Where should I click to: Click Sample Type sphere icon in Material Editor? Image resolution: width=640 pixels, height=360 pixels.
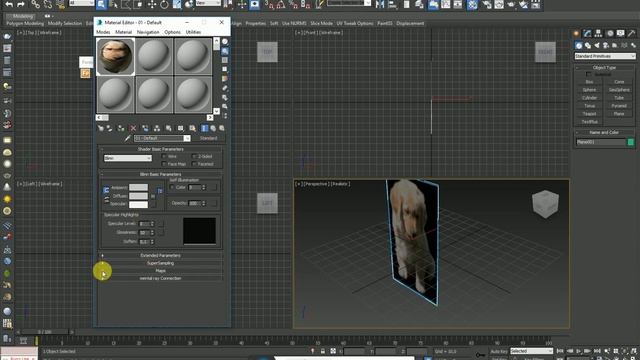pyautogui.click(x=225, y=42)
